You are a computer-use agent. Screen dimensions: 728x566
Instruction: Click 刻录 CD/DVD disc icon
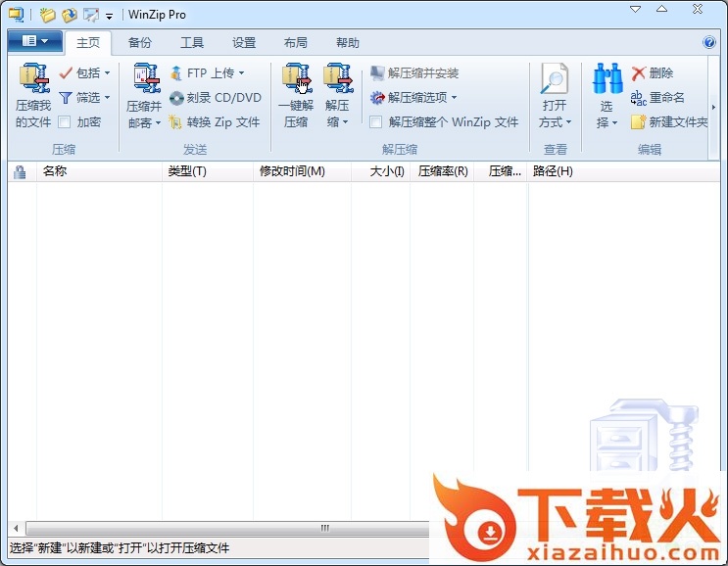tap(176, 98)
